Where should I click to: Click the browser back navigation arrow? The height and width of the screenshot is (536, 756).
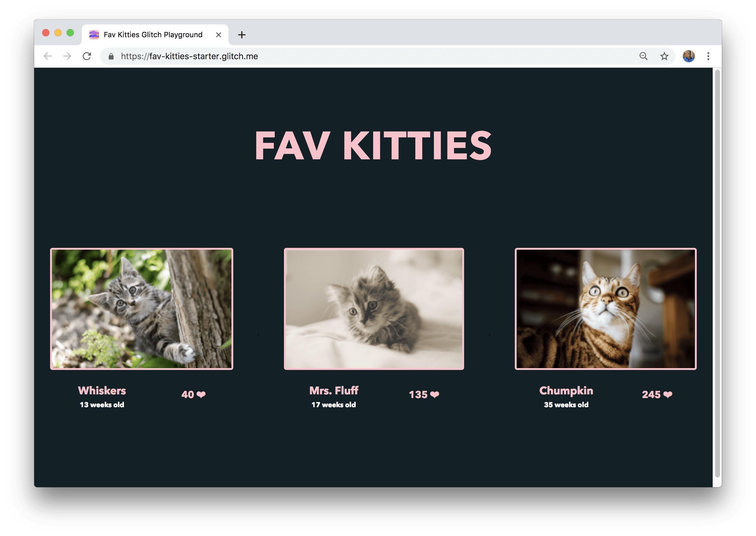click(48, 56)
